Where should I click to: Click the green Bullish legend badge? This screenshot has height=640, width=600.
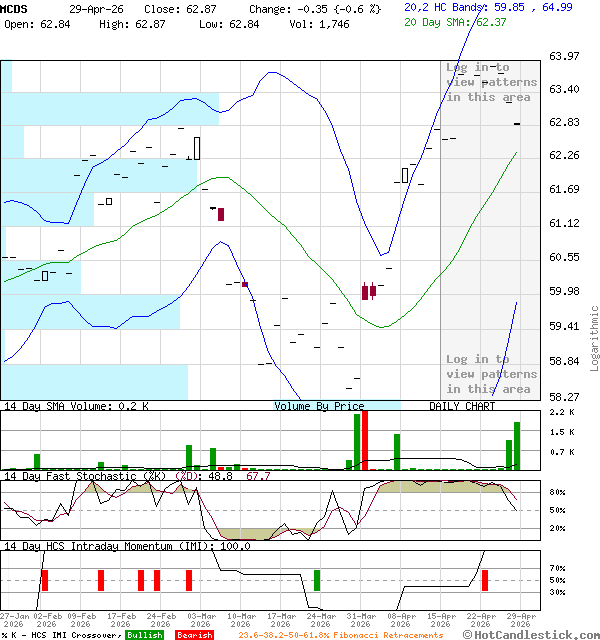[145, 634]
